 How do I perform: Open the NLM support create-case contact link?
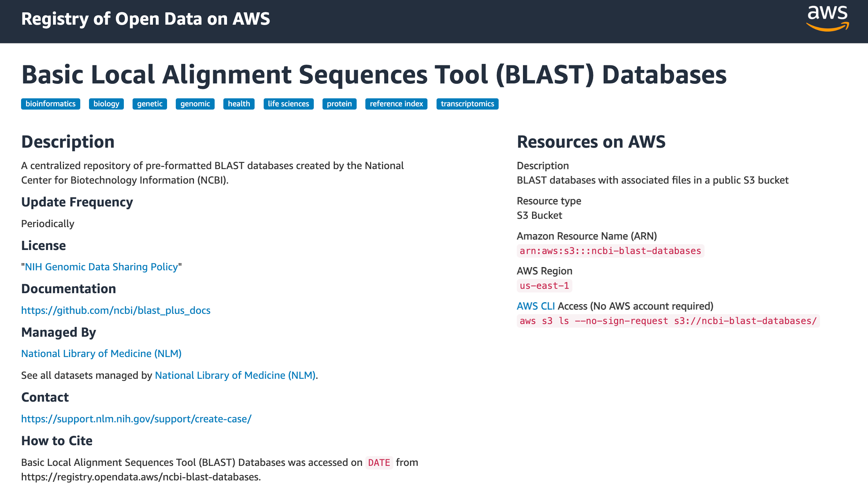(136, 418)
